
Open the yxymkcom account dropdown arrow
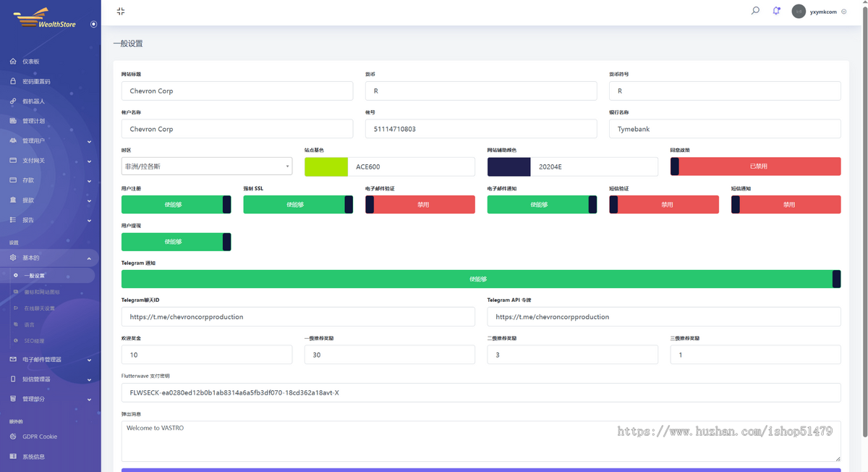(844, 12)
